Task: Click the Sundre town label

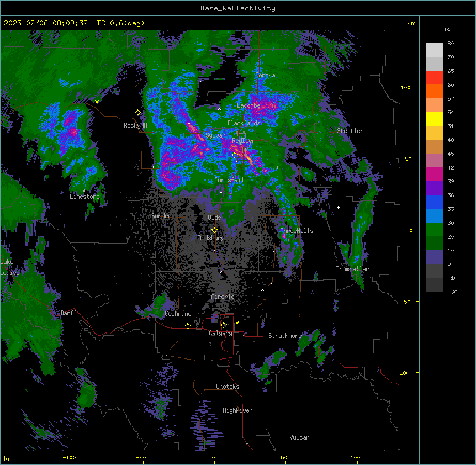Action: coord(161,216)
